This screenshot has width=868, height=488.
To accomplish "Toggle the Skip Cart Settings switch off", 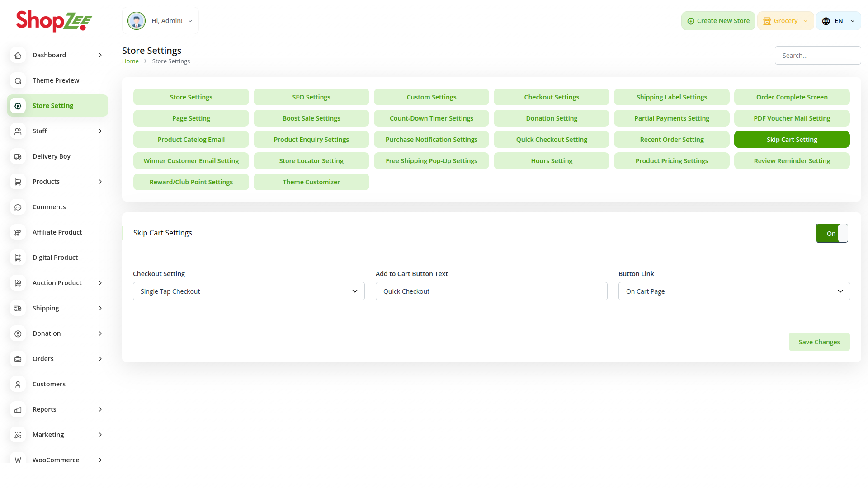I will coord(831,233).
